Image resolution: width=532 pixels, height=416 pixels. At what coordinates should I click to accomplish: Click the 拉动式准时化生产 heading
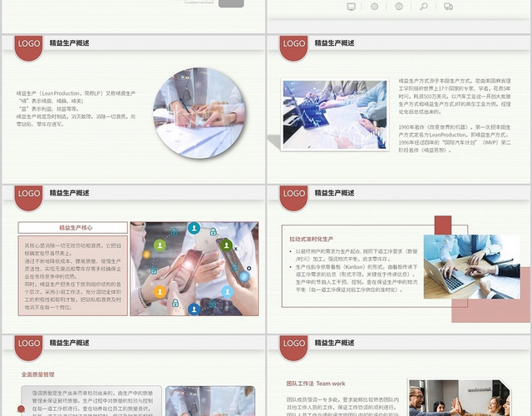tap(311, 239)
